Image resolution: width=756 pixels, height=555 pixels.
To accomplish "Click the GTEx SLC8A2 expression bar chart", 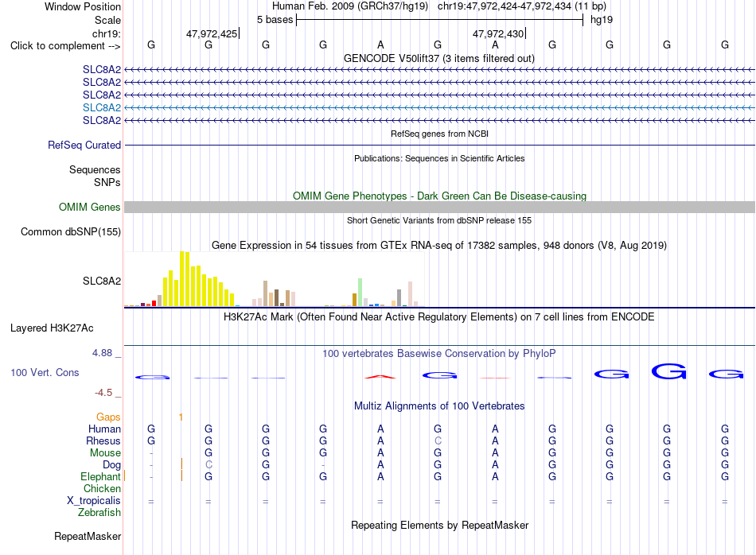I will 275,279.
